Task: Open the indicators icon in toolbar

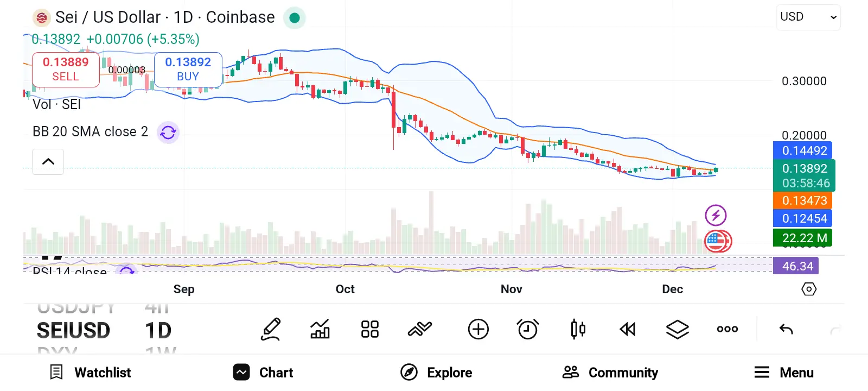Action: tap(420, 329)
